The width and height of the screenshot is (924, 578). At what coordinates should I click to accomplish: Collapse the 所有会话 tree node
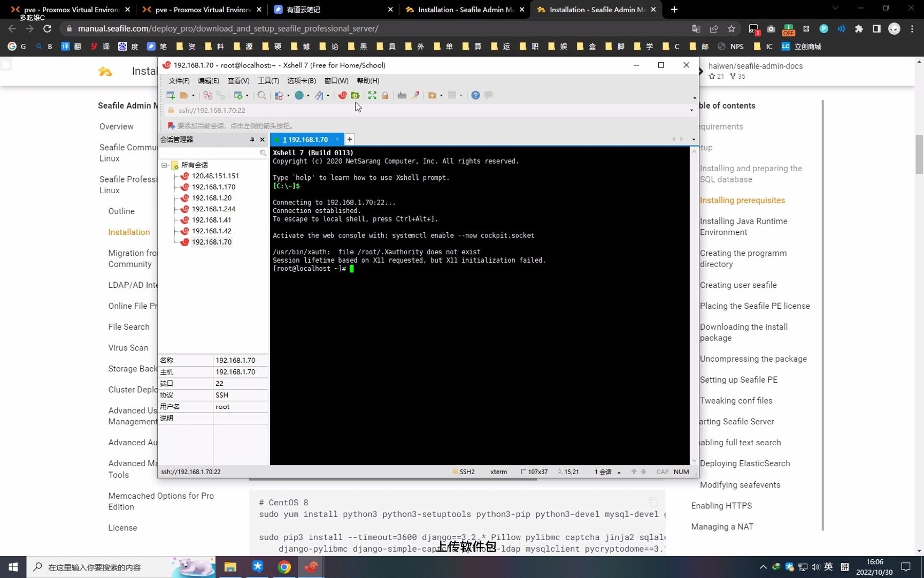point(165,165)
